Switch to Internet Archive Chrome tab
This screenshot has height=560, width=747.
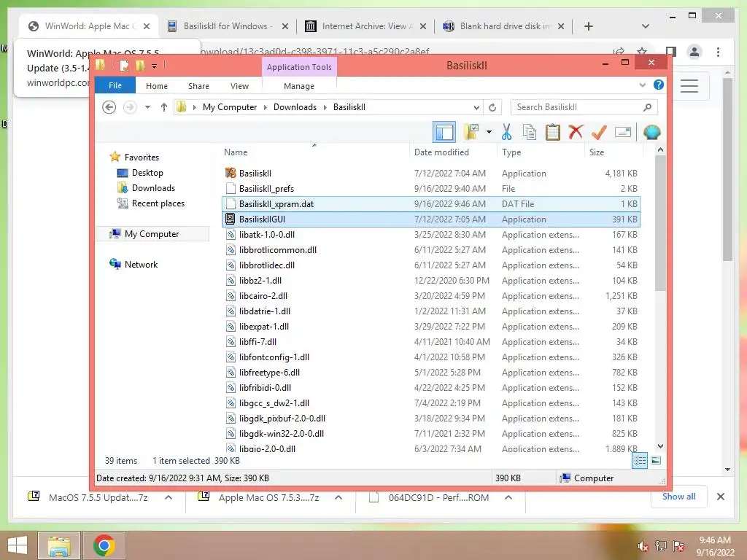(365, 26)
